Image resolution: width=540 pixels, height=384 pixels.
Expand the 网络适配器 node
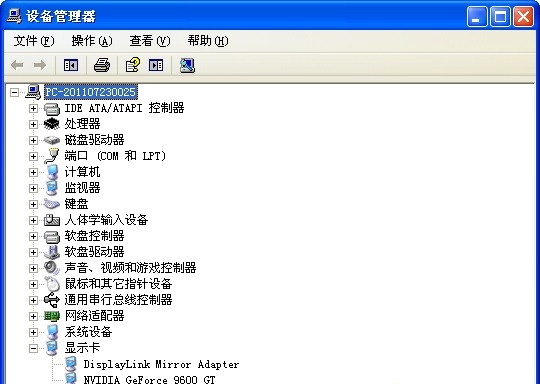pyautogui.click(x=33, y=316)
